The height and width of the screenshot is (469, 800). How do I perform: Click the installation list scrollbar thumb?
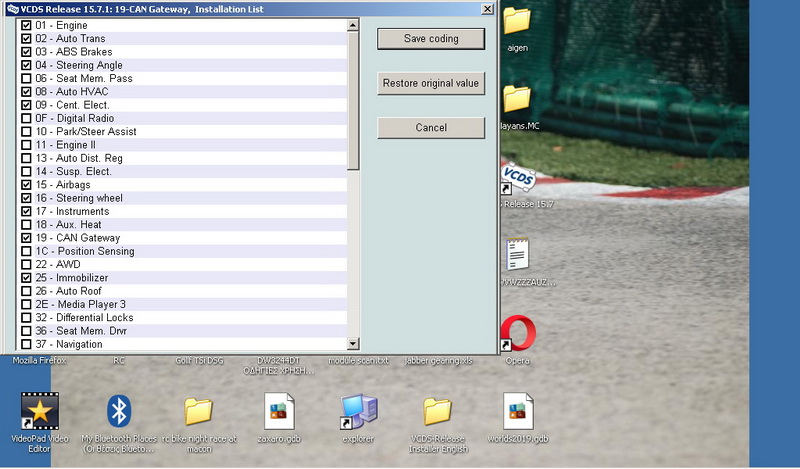tap(353, 100)
